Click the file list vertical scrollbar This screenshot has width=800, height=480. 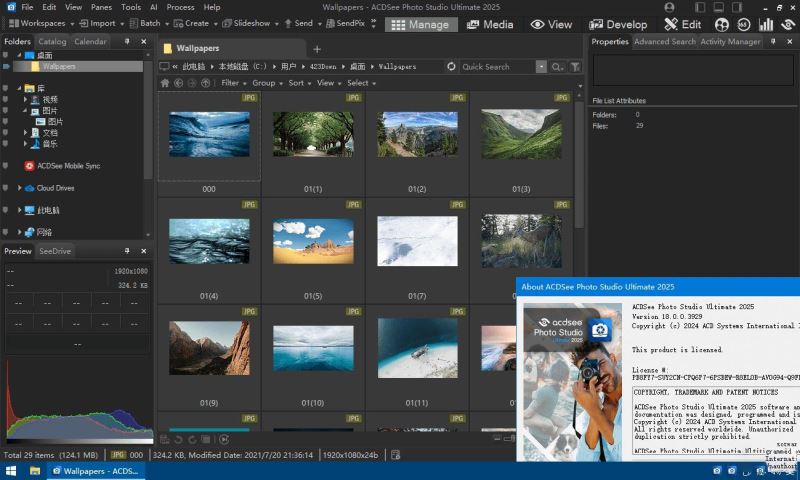pyautogui.click(x=579, y=163)
